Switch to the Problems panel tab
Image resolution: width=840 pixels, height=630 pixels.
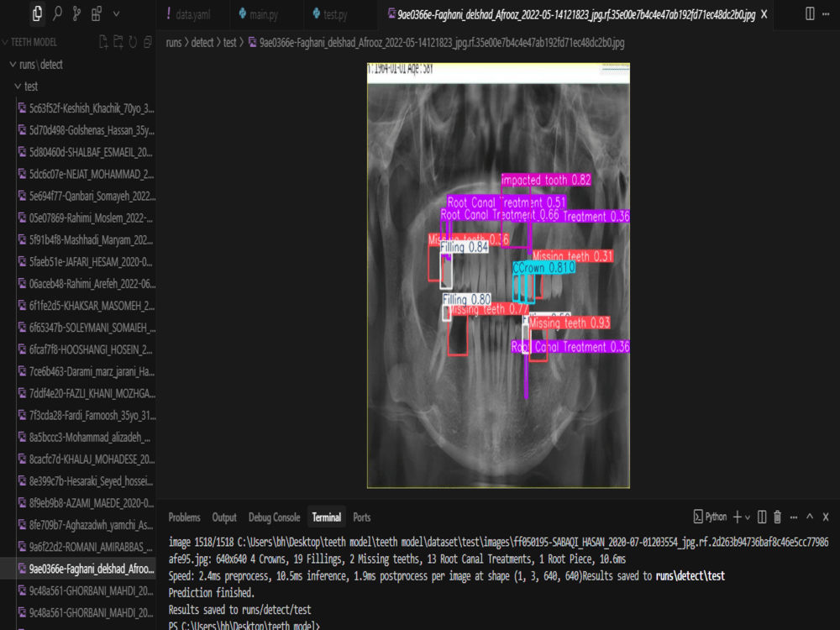[184, 517]
